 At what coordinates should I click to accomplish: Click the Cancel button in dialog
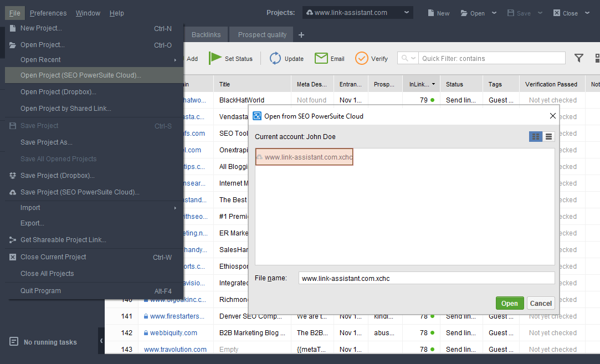(x=541, y=303)
